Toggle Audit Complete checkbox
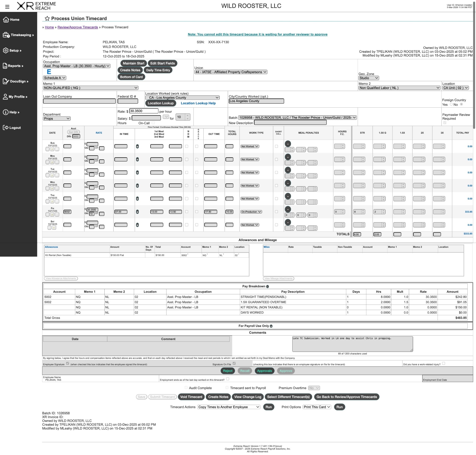 click(x=186, y=388)
